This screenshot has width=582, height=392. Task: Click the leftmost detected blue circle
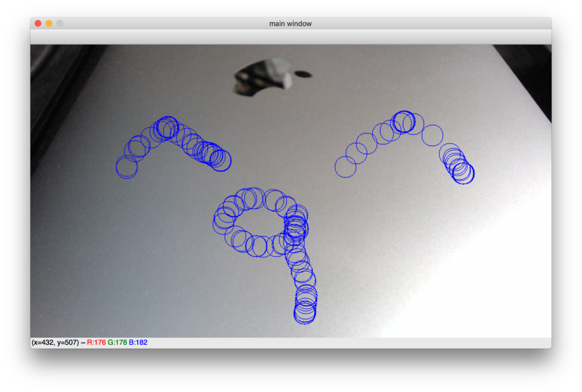[127, 165]
